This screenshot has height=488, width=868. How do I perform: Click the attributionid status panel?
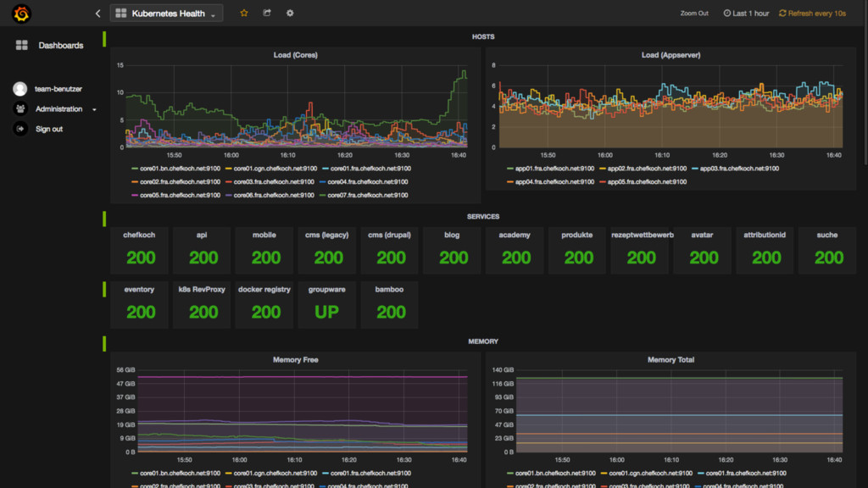click(x=765, y=250)
